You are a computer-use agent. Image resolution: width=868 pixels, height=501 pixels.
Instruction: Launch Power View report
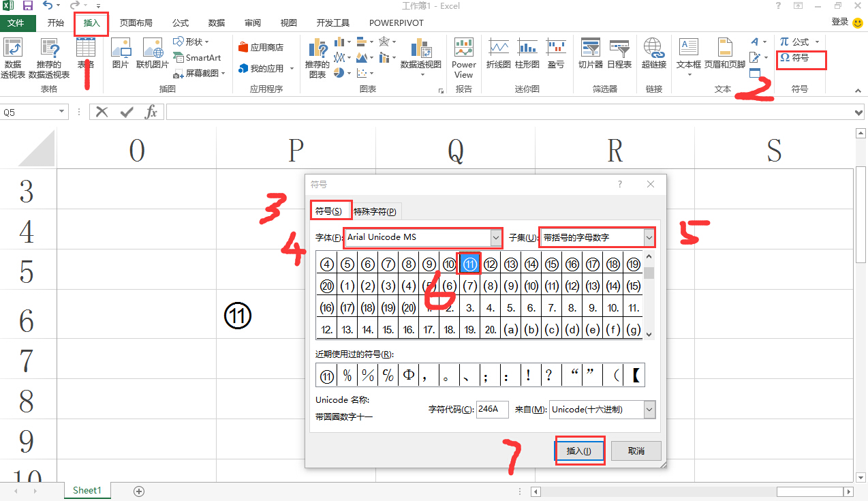click(464, 58)
